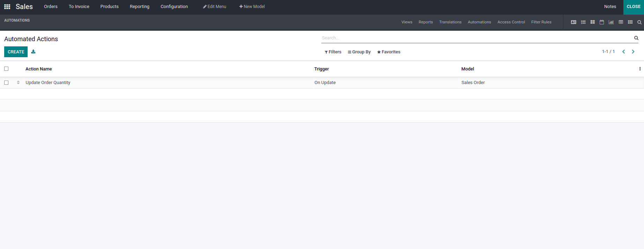Open the Translations tab
The image size is (644, 249).
[x=450, y=22]
